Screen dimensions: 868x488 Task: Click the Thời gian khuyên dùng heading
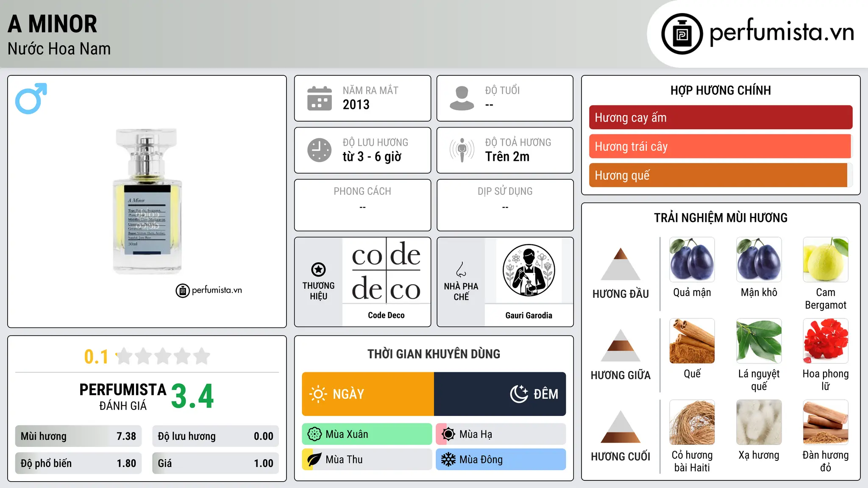434,354
